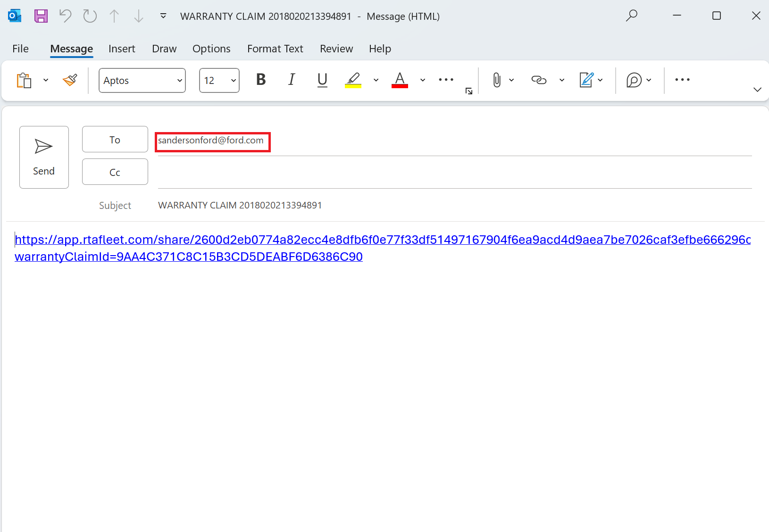Open the Insert ribbon tab
This screenshot has width=769, height=532.
[122, 49]
